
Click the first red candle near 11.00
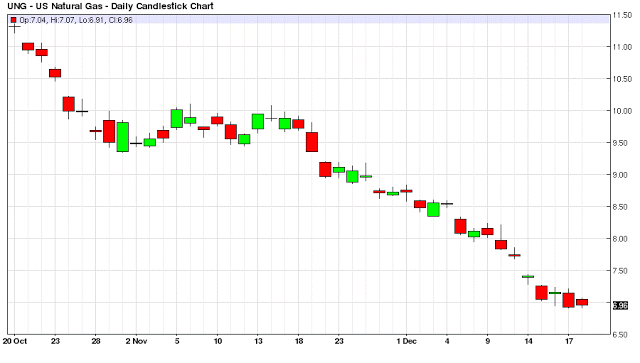(x=28, y=47)
